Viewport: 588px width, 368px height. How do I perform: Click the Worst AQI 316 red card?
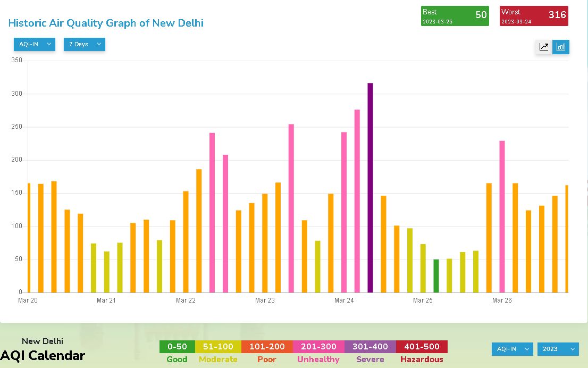[534, 16]
